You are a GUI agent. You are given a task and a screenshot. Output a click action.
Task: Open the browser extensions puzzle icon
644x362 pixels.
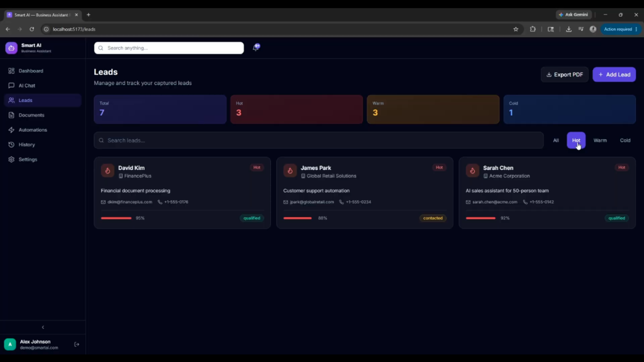(533, 29)
